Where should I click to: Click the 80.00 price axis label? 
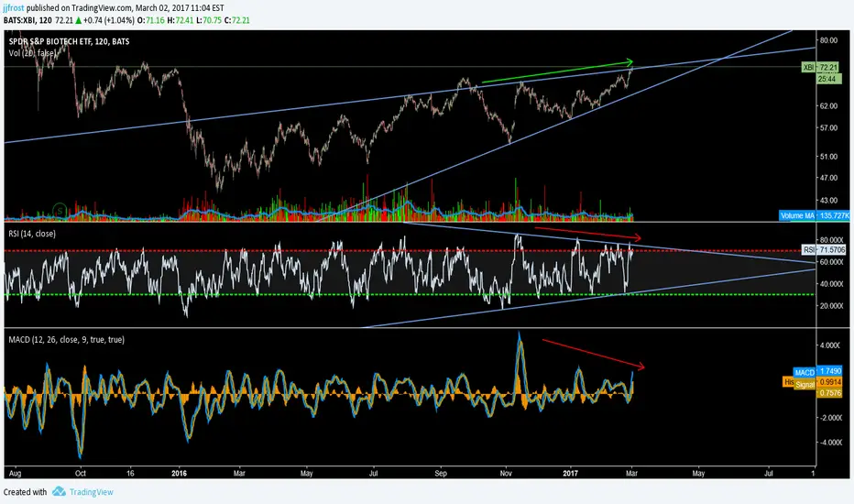[827, 40]
